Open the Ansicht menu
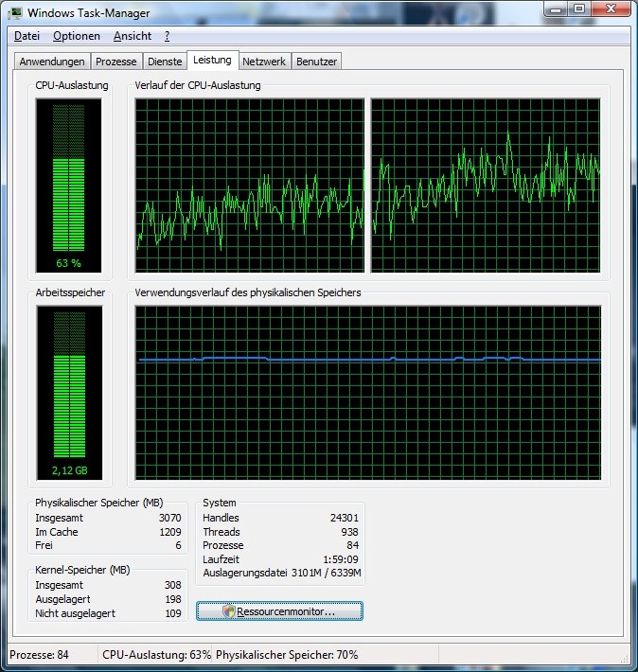 click(132, 36)
